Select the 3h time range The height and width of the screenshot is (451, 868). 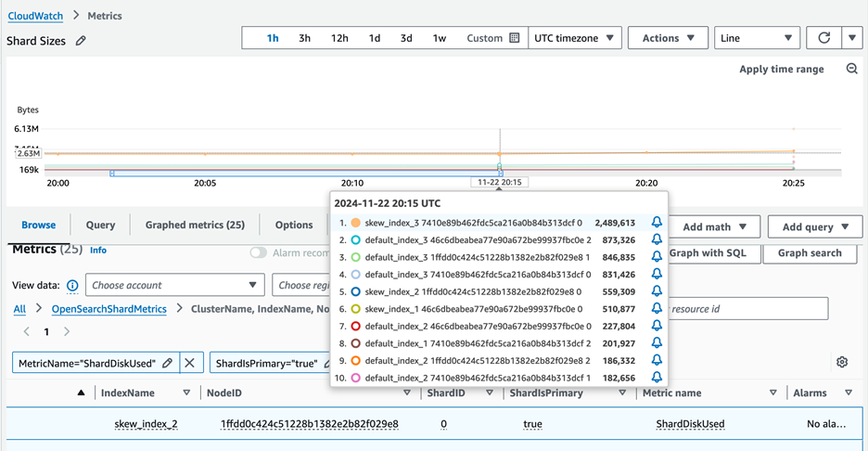tap(304, 38)
